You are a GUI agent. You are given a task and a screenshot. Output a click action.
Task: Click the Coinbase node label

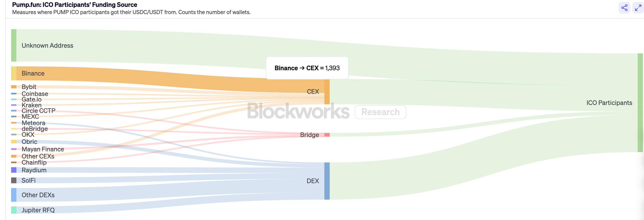tap(35, 94)
